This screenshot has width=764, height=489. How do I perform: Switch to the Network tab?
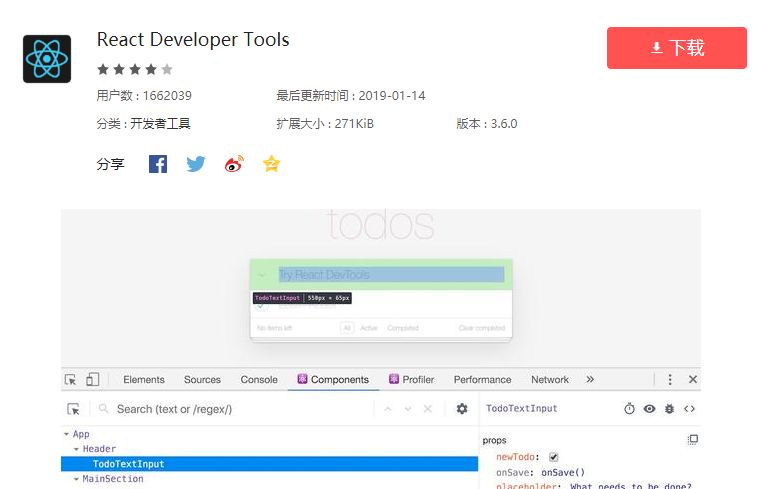pyautogui.click(x=550, y=379)
